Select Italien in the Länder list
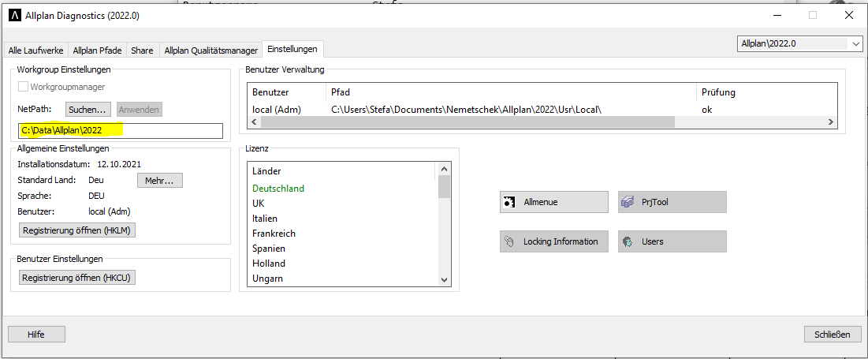The image size is (868, 359). [265, 219]
